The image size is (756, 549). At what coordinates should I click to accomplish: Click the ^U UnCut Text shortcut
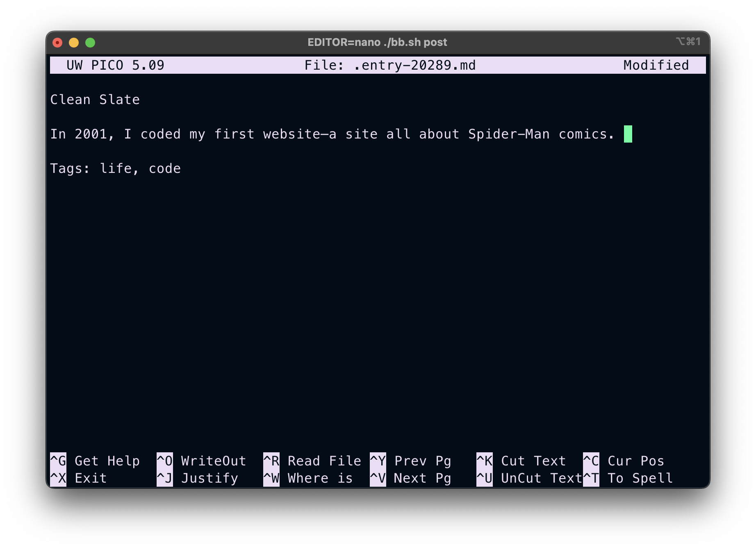[x=529, y=478]
